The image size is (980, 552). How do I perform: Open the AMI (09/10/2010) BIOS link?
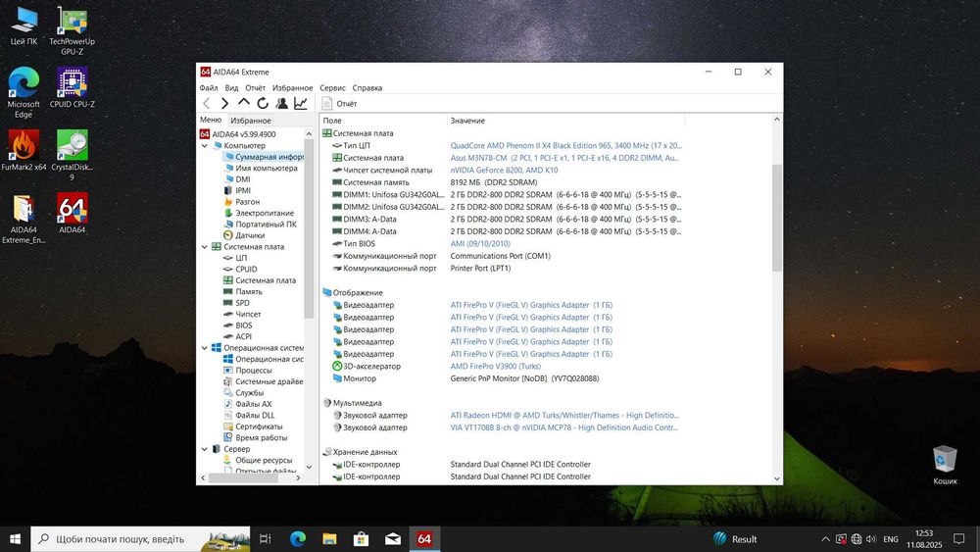tap(480, 244)
